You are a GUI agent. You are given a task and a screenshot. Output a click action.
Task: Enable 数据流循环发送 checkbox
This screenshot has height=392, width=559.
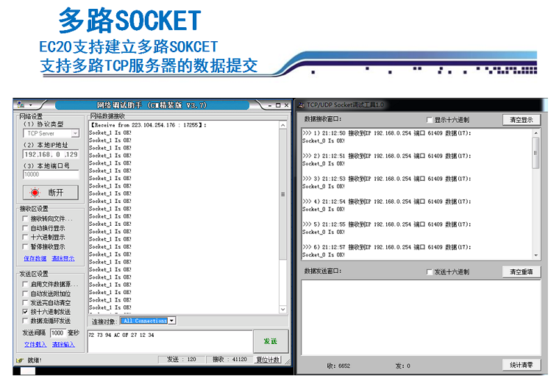tap(25, 321)
